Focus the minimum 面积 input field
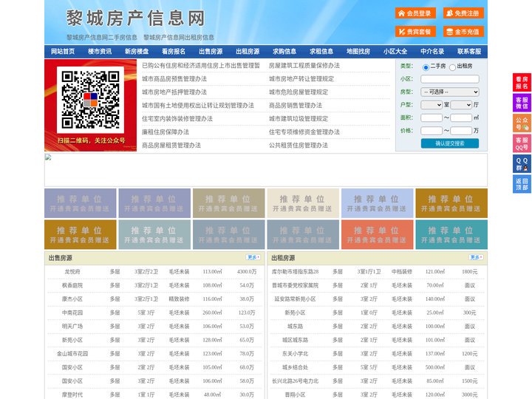Viewport: 532px width, 399px height. [432, 117]
